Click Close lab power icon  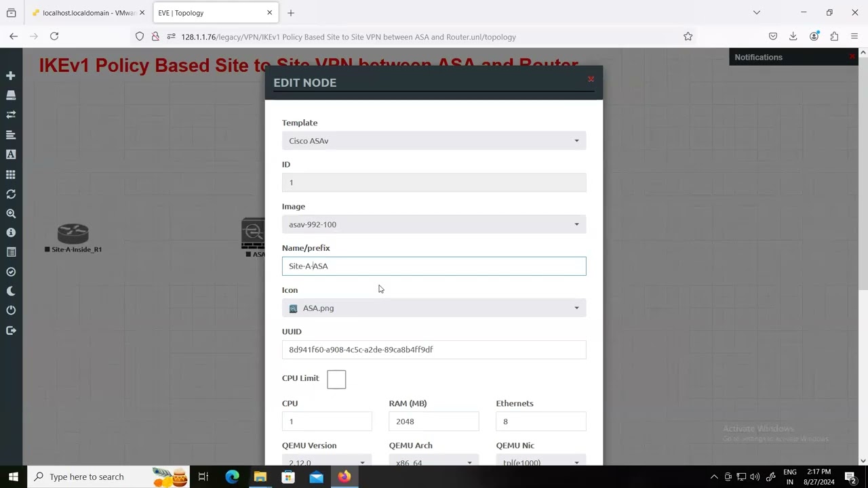(11, 310)
